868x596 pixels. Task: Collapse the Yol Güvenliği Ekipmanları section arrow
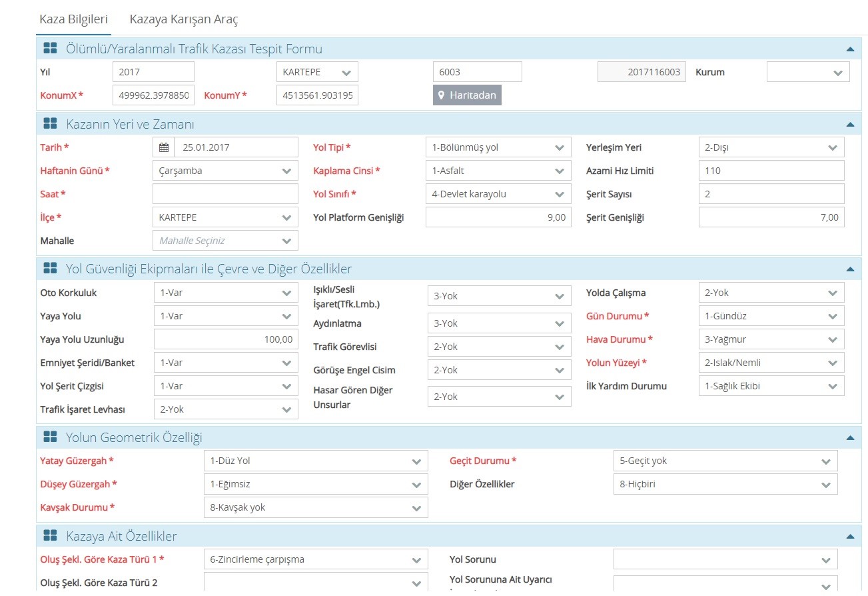point(849,269)
